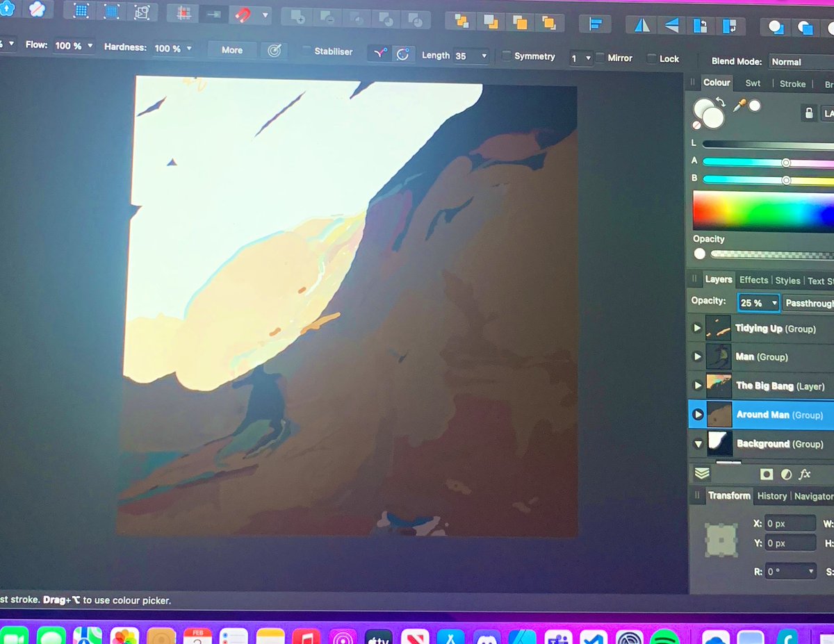Image resolution: width=834 pixels, height=644 pixels.
Task: Tick the Mirror checkbox
Action: click(x=600, y=58)
